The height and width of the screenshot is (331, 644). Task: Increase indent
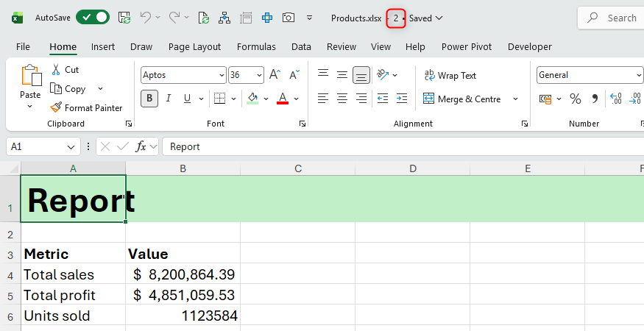click(402, 99)
